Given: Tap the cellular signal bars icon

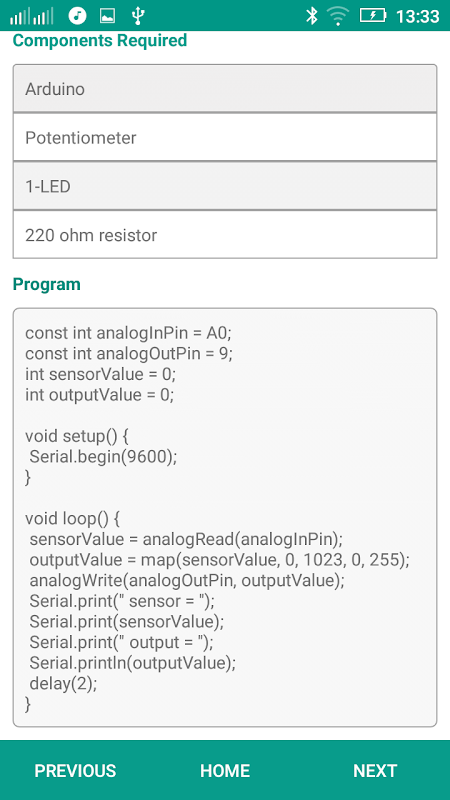Looking at the screenshot, I should click(32, 17).
